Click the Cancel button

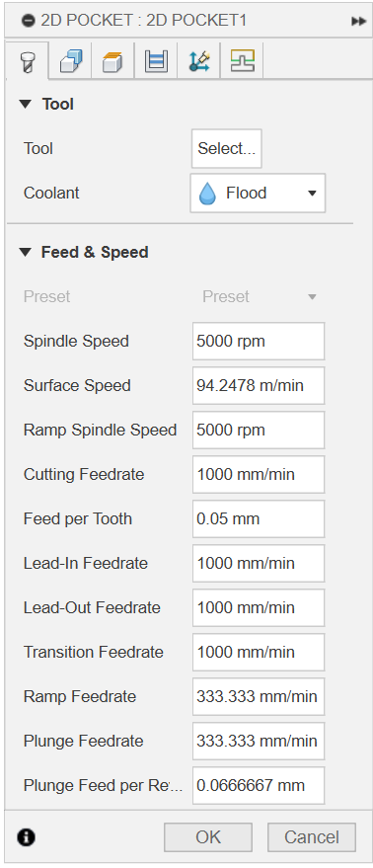[x=312, y=837]
